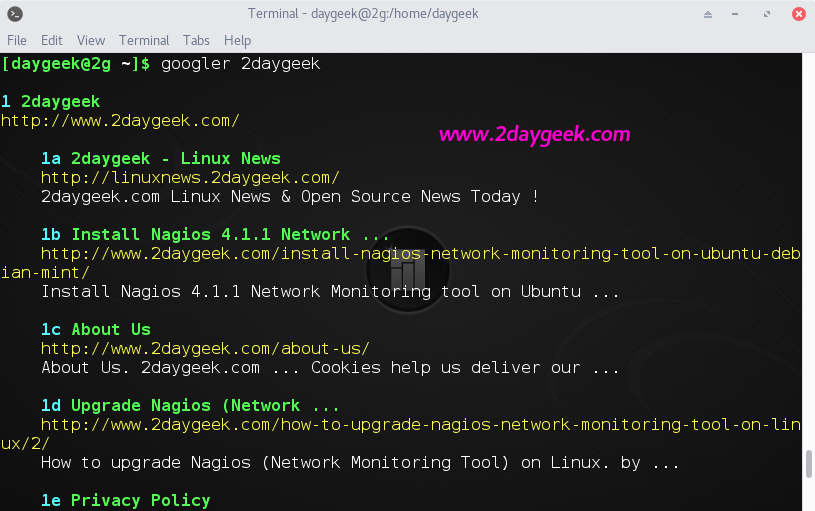
Task: Click the terminal app icon in title bar
Action: pos(15,14)
